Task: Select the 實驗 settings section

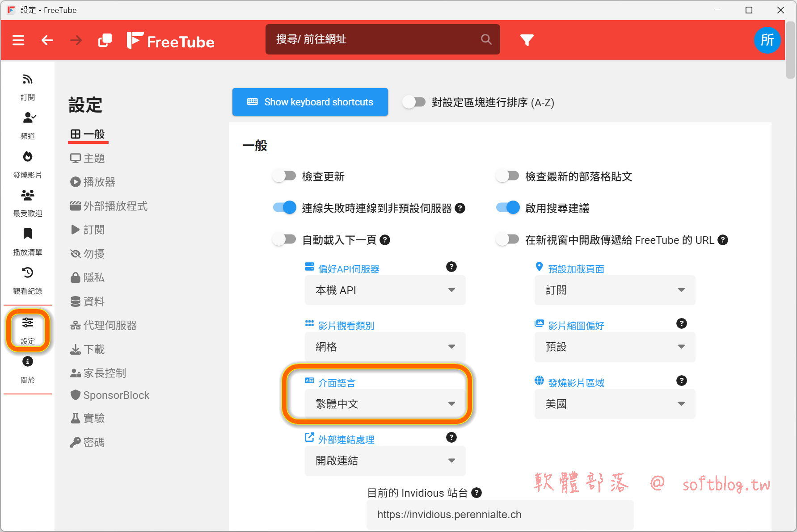Action: click(88, 418)
